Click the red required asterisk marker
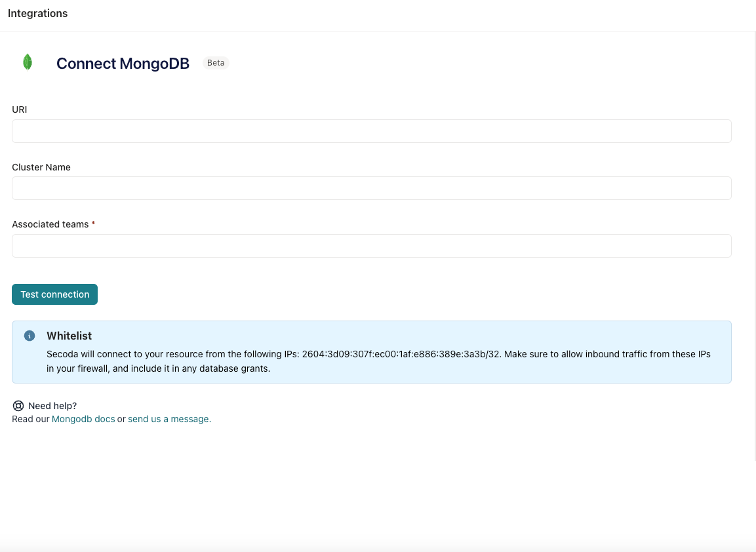 click(93, 224)
